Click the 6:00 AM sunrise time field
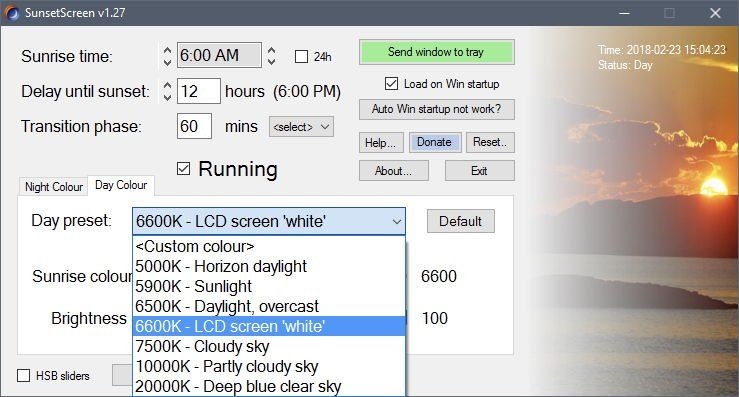Screen dimensions: 739x397 (219, 55)
